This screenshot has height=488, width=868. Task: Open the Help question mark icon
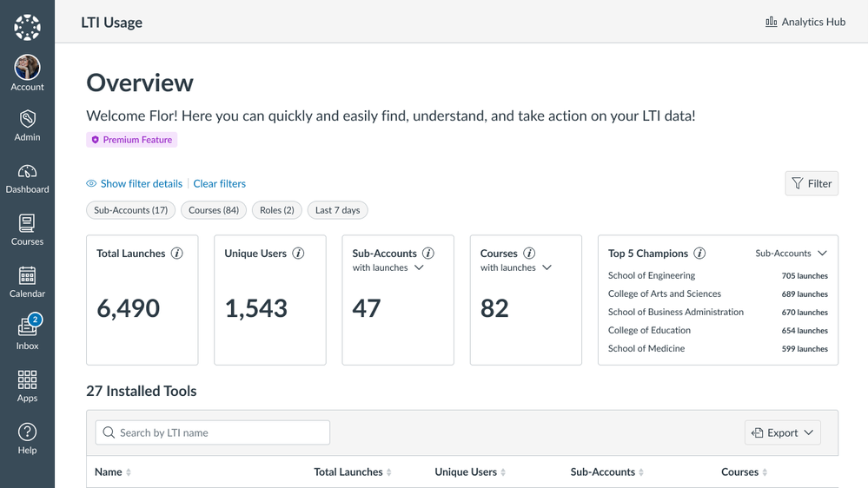[27, 439]
